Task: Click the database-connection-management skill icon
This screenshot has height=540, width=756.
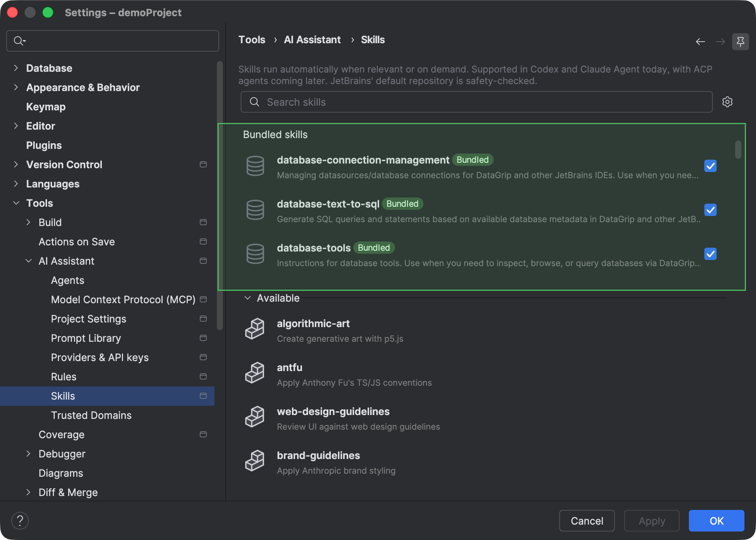Action: click(x=255, y=166)
